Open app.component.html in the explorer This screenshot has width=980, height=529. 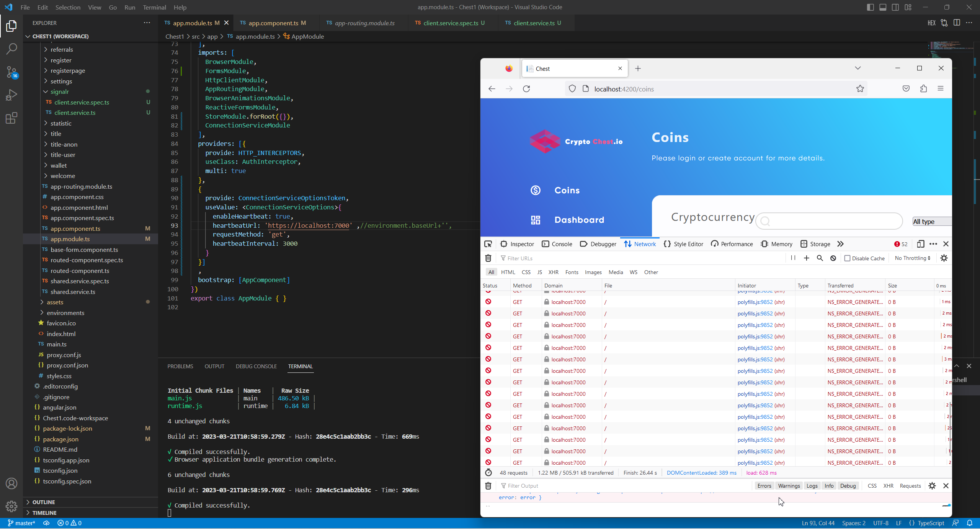[x=79, y=207]
